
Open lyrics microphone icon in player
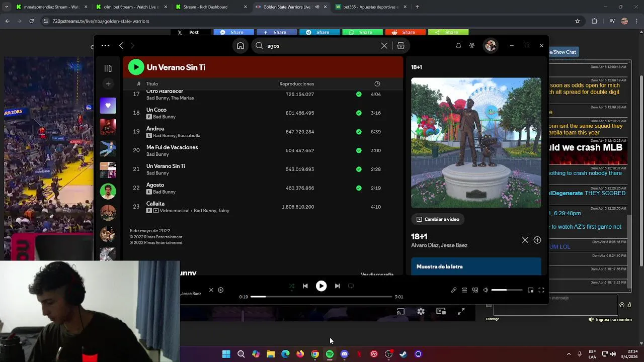(454, 290)
